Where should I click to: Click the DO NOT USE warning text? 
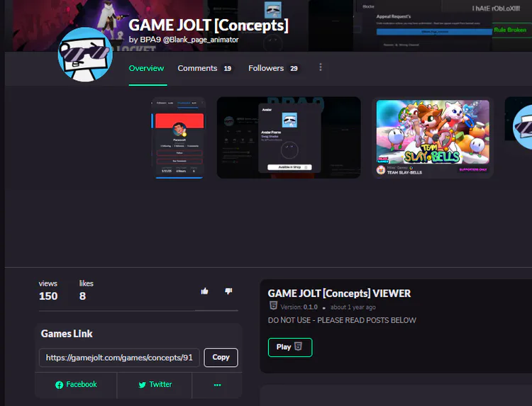[342, 320]
